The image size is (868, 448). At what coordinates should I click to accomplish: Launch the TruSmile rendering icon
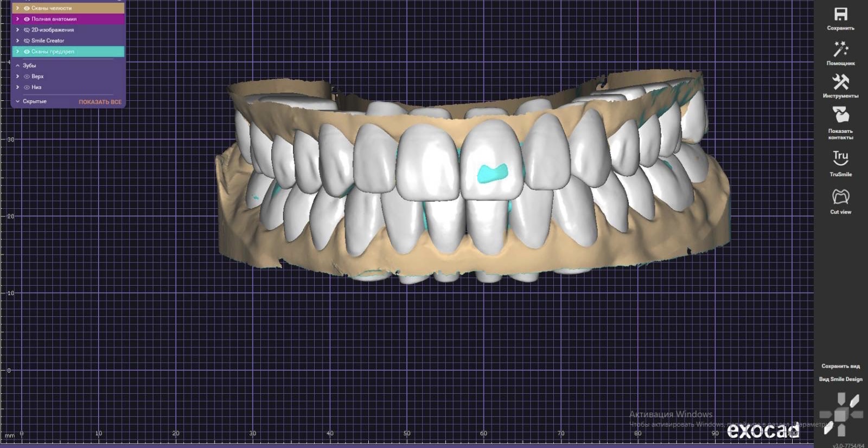(x=840, y=158)
